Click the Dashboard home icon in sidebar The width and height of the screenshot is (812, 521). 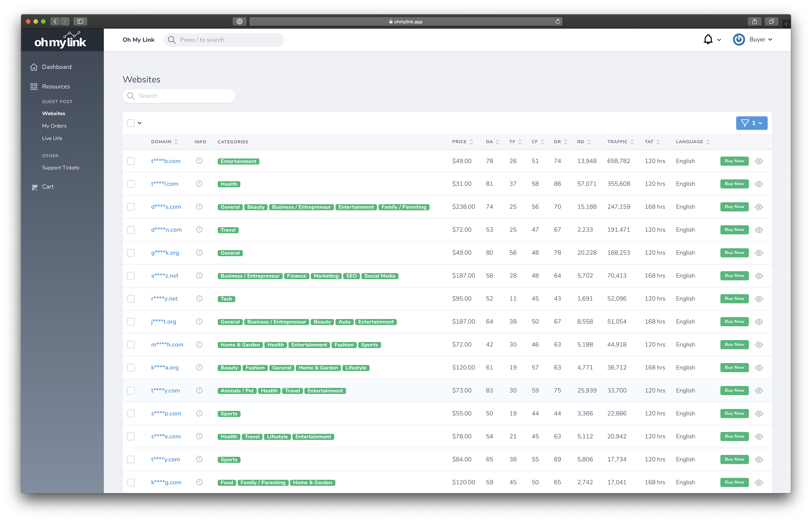[x=34, y=67]
